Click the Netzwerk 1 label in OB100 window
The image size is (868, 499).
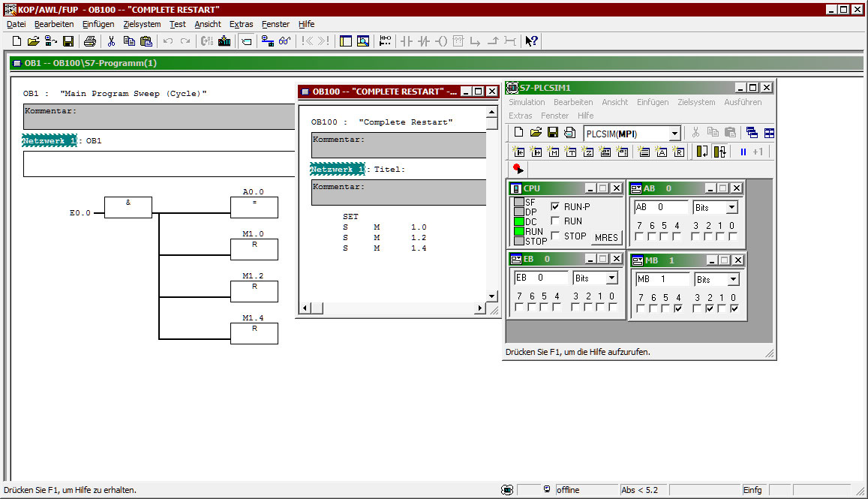click(x=338, y=170)
